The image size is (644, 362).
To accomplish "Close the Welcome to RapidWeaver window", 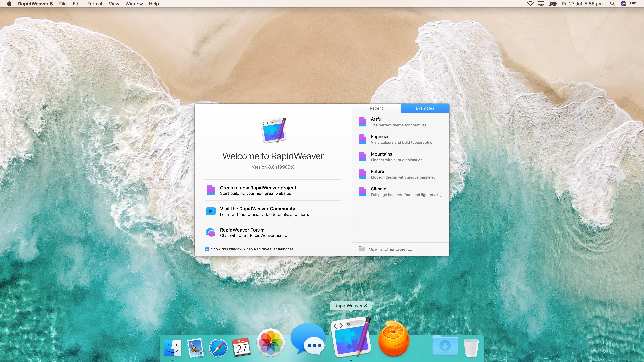I will (199, 109).
